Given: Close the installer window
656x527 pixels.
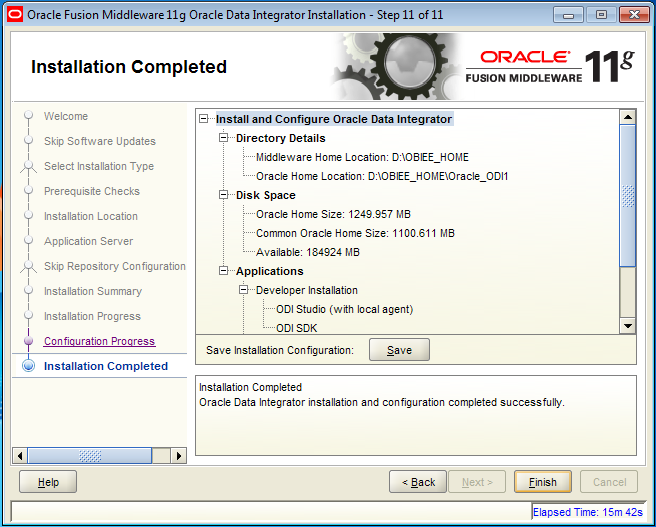Looking at the screenshot, I should coord(634,15).
